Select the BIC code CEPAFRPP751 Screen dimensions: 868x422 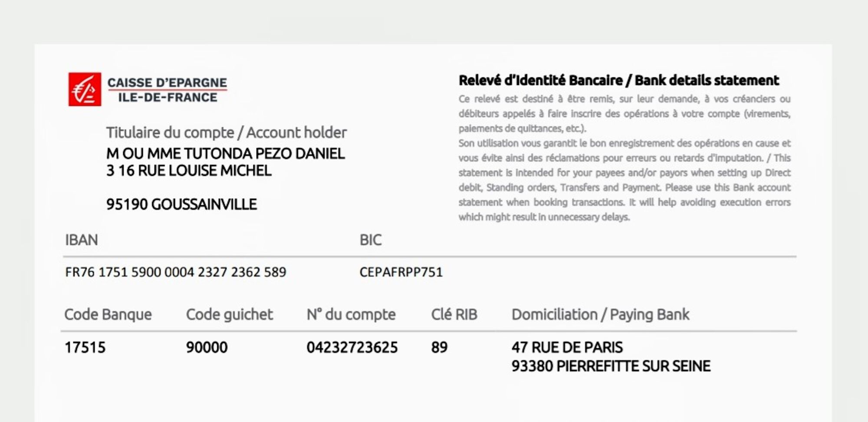pyautogui.click(x=401, y=272)
